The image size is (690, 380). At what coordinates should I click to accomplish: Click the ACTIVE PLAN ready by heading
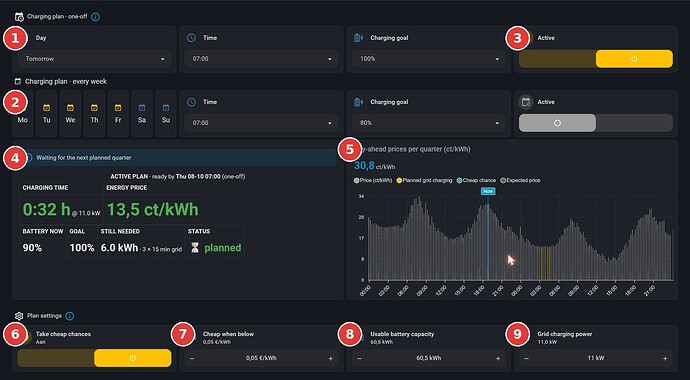177,177
